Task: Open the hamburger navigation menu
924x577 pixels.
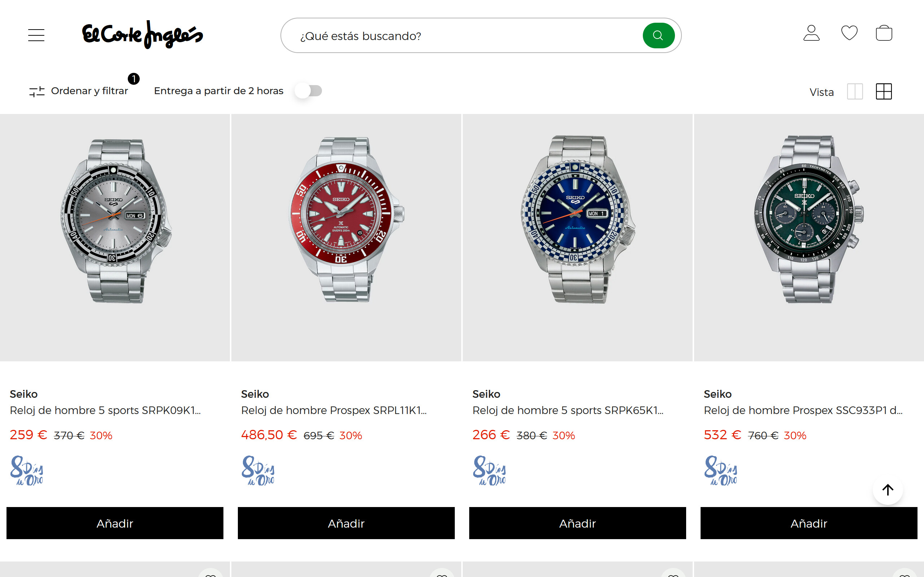Action: tap(36, 35)
